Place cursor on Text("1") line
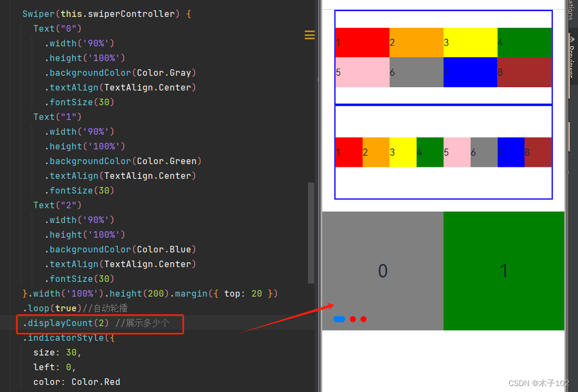This screenshot has width=578, height=392. [x=57, y=117]
